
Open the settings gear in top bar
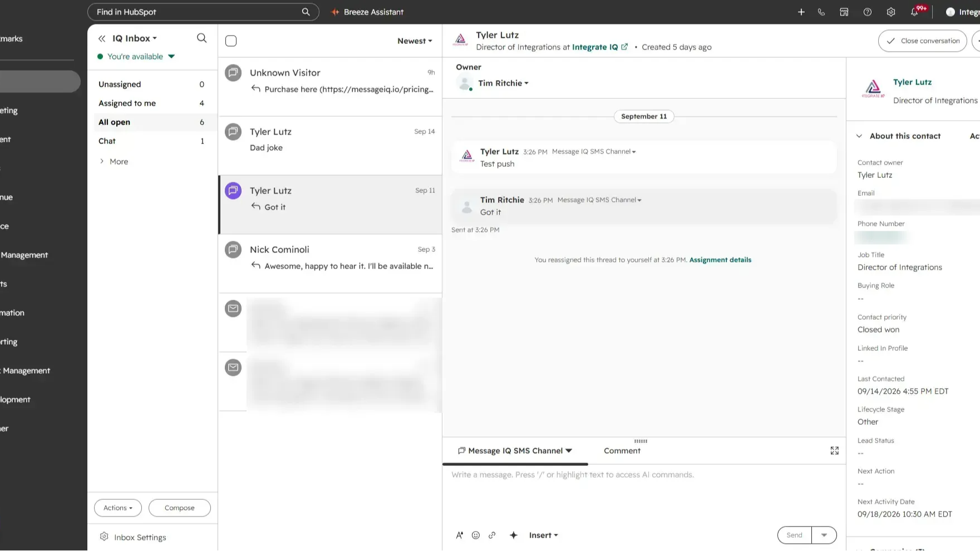tap(890, 12)
